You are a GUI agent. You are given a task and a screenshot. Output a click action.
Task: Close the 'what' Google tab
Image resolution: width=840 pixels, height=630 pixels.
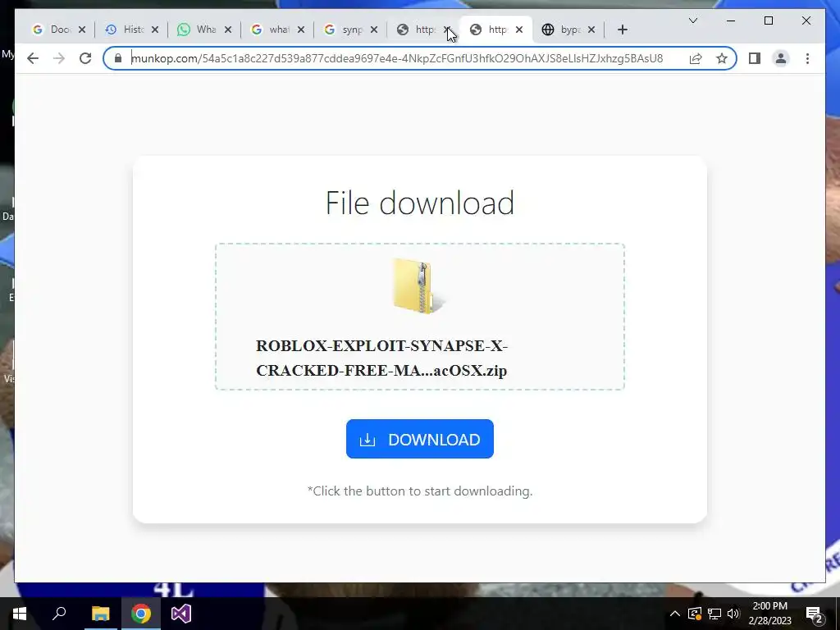click(300, 30)
